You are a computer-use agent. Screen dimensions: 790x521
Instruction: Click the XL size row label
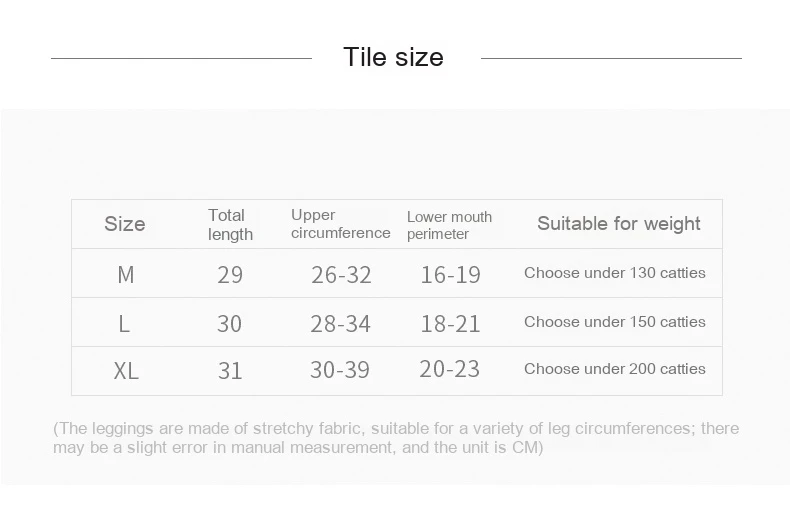[x=126, y=371]
